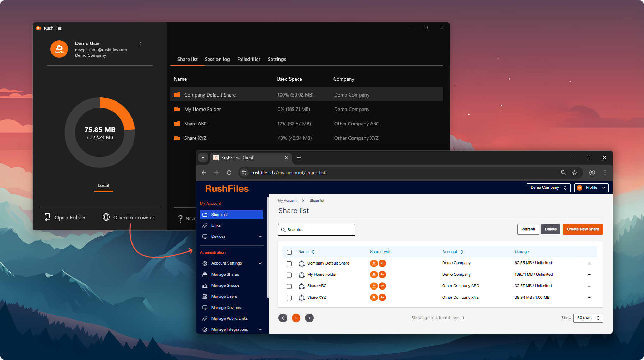Click the My Account breadcrumb link
The height and width of the screenshot is (360, 644).
pos(287,201)
